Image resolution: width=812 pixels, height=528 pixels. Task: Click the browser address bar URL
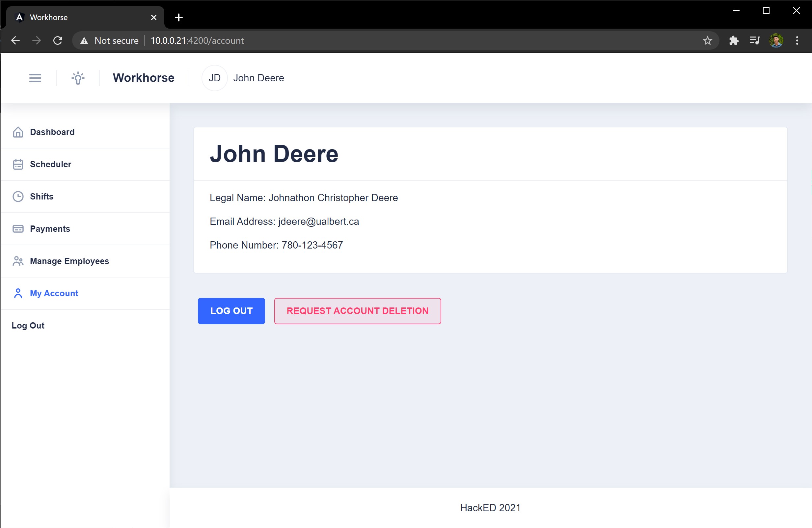197,40
